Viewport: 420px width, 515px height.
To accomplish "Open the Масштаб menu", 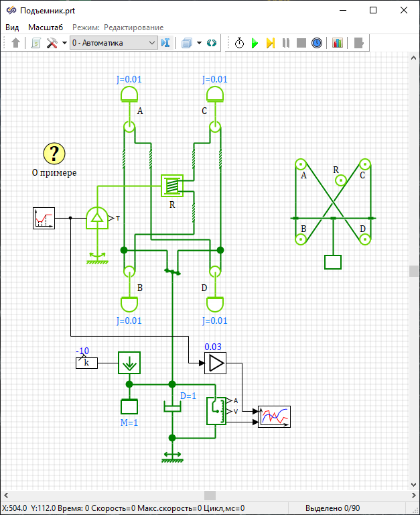I will [x=46, y=27].
